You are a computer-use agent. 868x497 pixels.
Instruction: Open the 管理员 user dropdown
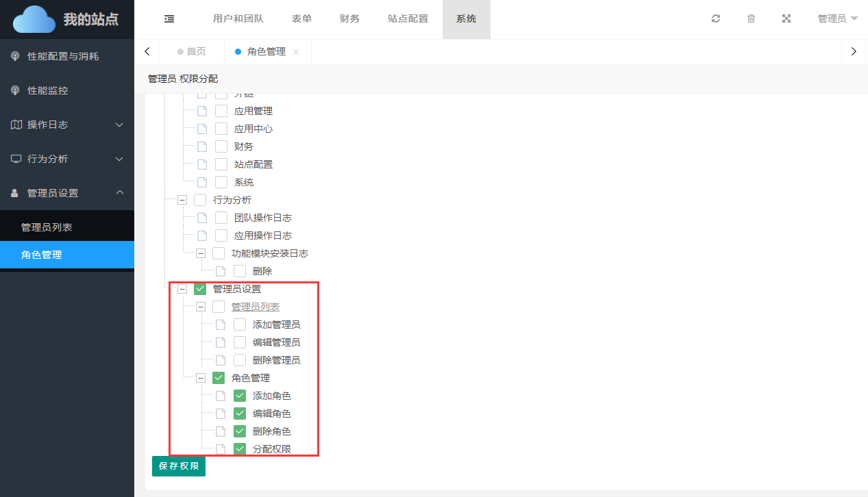[837, 19]
